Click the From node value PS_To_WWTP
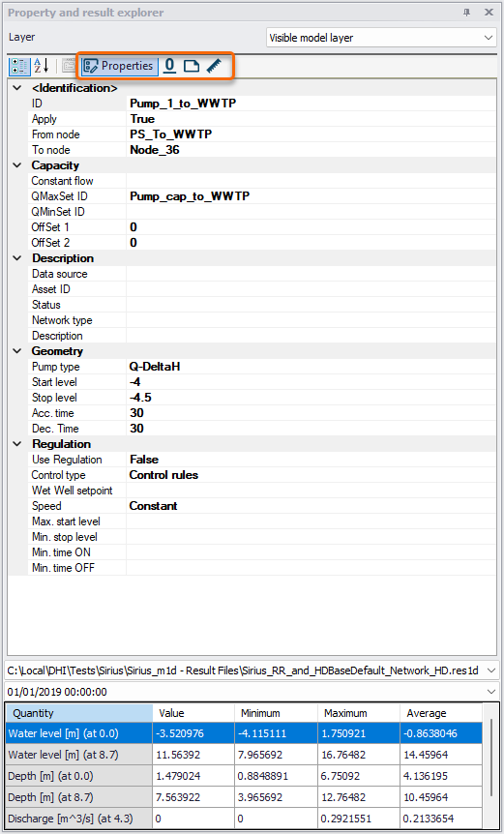 pos(170,134)
